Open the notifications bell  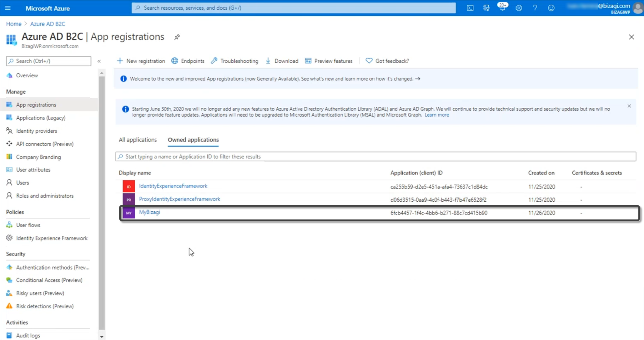pyautogui.click(x=502, y=8)
